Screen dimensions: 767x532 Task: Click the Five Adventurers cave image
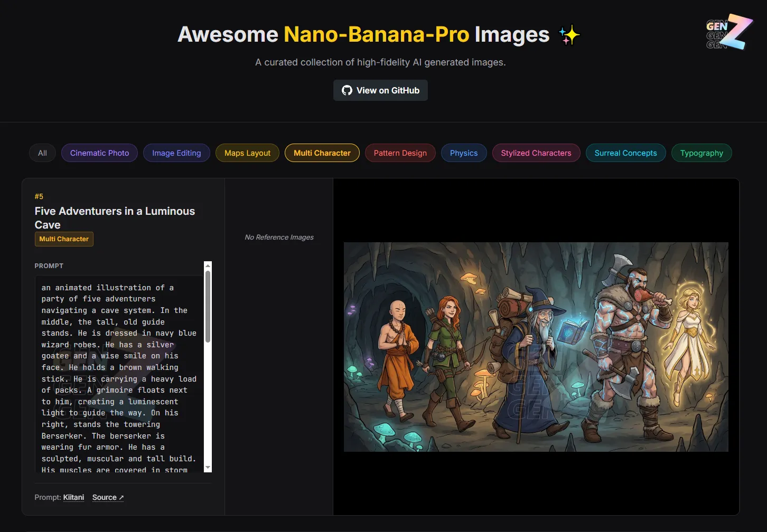(536, 347)
